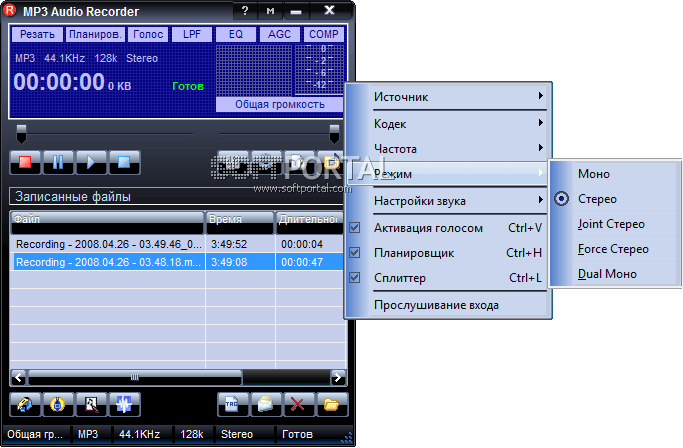
Task: Click the Stereo status bar entry
Action: click(237, 434)
